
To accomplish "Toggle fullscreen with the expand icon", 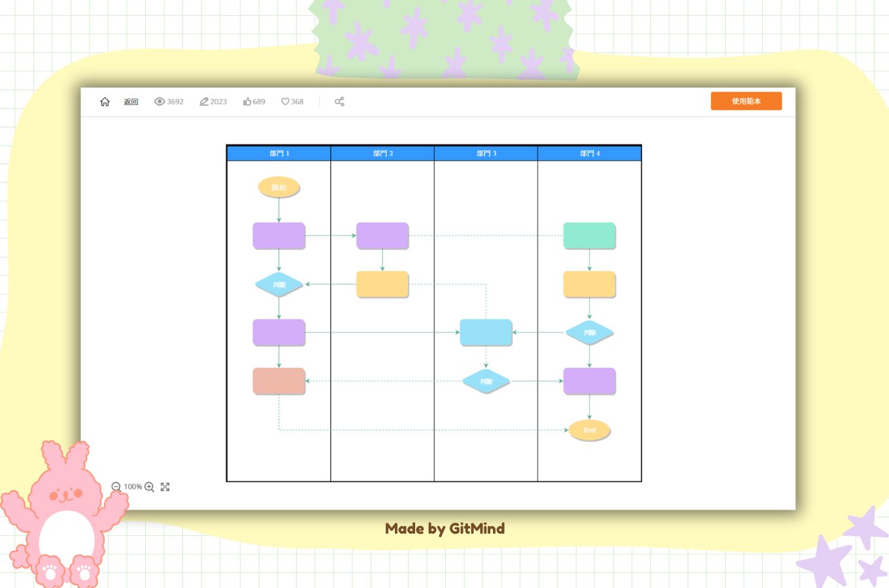I will click(x=165, y=487).
